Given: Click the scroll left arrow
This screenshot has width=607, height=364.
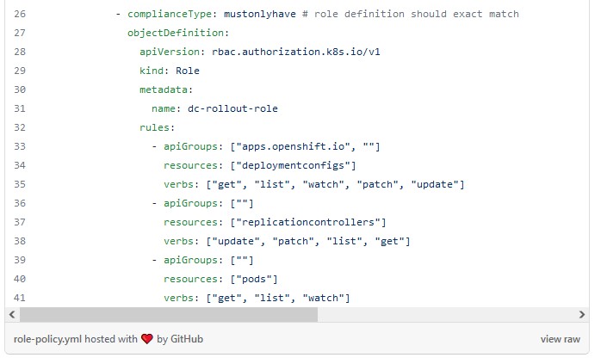Looking at the screenshot, I should tap(12, 314).
